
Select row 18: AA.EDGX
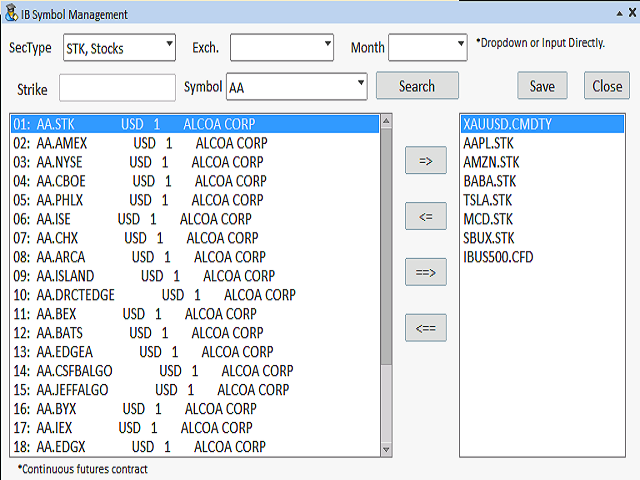click(195, 447)
